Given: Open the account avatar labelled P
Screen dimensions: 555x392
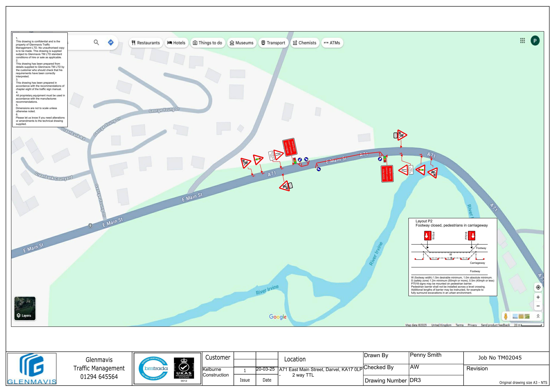Looking at the screenshot, I should 535,41.
